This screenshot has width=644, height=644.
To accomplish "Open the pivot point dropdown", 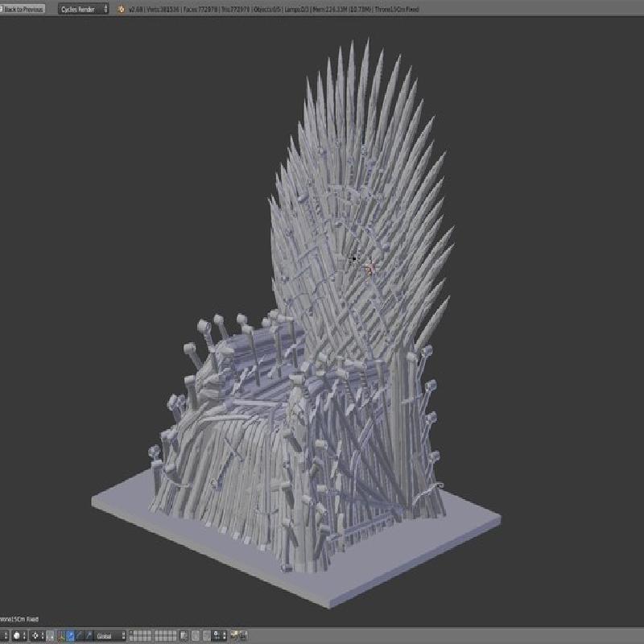I will coord(37,636).
